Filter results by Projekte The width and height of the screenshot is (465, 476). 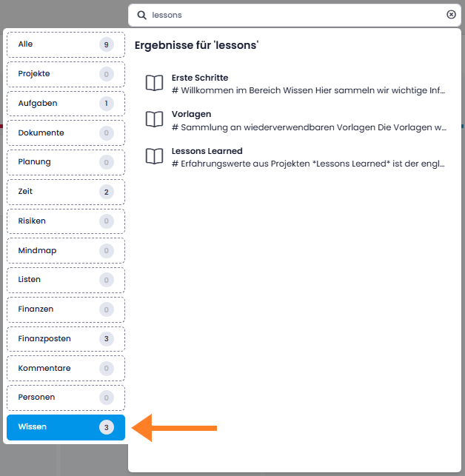pyautogui.click(x=66, y=74)
